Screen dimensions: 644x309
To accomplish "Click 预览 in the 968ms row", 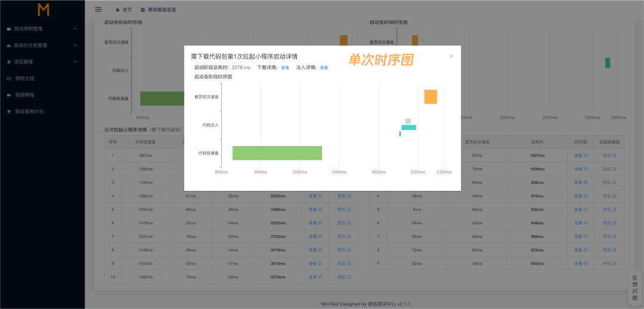I will coord(606,237).
